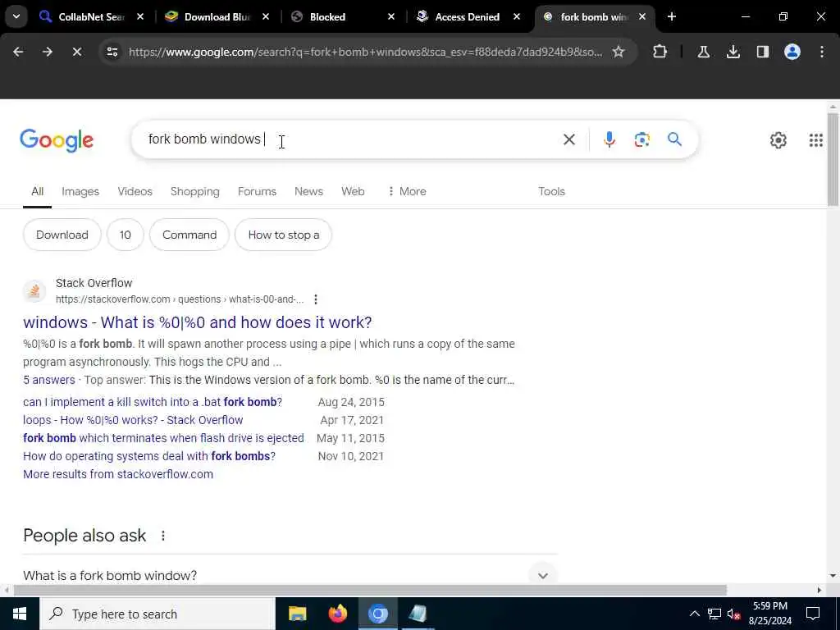Open 'fork bomb which terminates' link
840x630 pixels.
[163, 438]
